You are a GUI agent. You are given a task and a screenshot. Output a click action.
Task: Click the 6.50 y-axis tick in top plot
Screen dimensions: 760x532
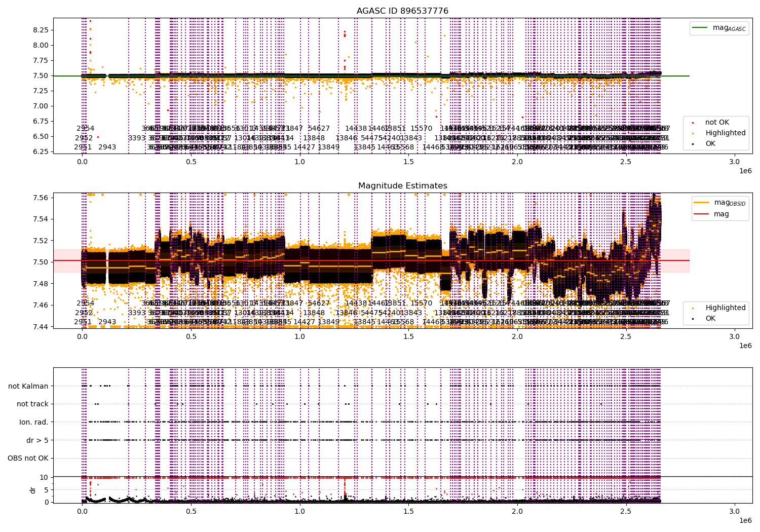point(41,136)
